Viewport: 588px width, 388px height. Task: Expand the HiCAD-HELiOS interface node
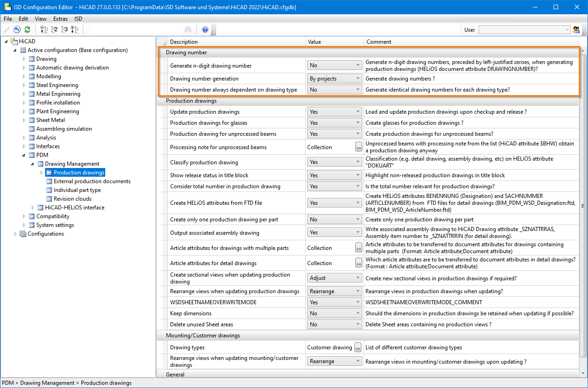point(33,208)
